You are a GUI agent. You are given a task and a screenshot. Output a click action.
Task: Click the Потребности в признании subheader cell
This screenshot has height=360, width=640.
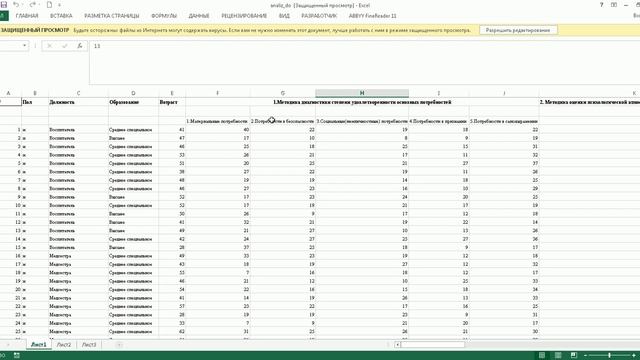[439, 121]
